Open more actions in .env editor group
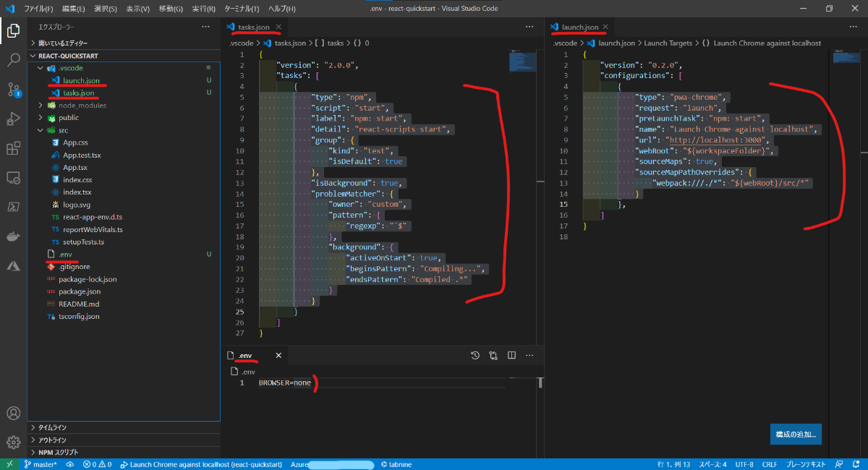The width and height of the screenshot is (868, 470). click(529, 355)
